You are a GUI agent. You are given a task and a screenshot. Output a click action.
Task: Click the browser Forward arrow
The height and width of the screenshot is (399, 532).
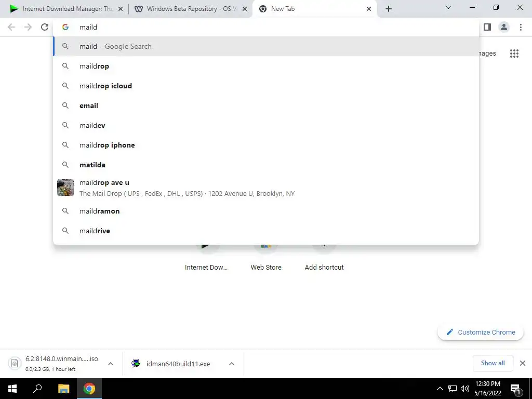[x=28, y=27]
